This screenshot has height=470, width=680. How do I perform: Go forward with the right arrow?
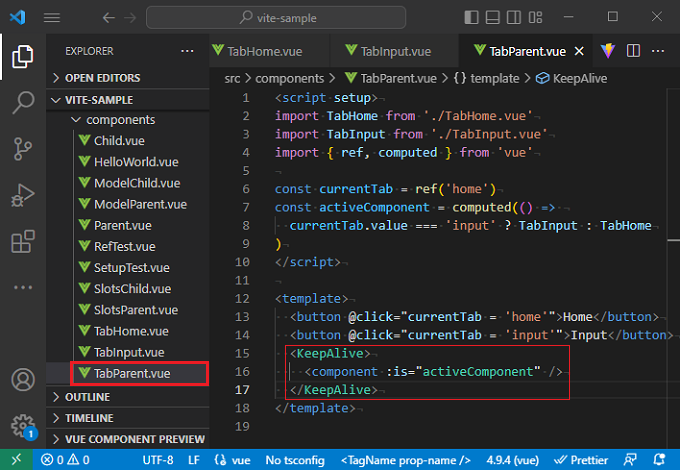tap(130, 18)
